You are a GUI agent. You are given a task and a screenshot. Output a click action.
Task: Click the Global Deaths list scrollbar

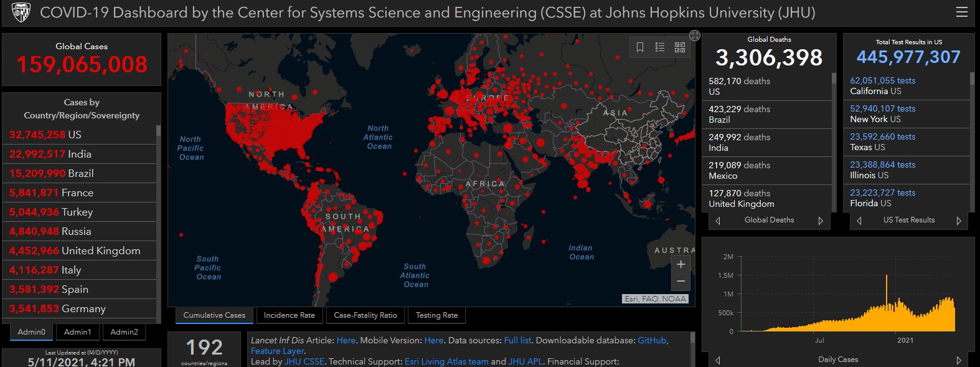tap(834, 125)
